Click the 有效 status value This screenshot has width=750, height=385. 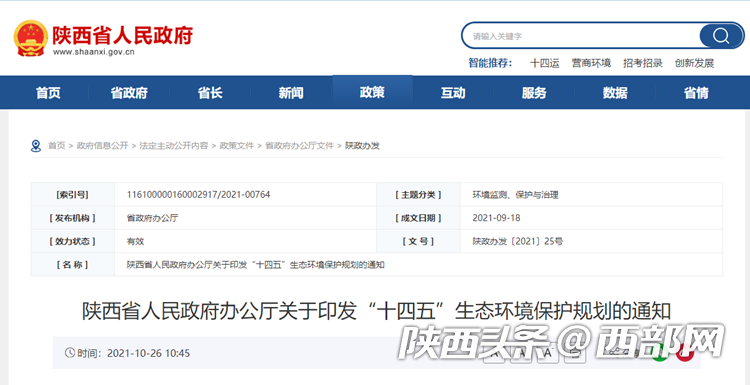point(135,242)
